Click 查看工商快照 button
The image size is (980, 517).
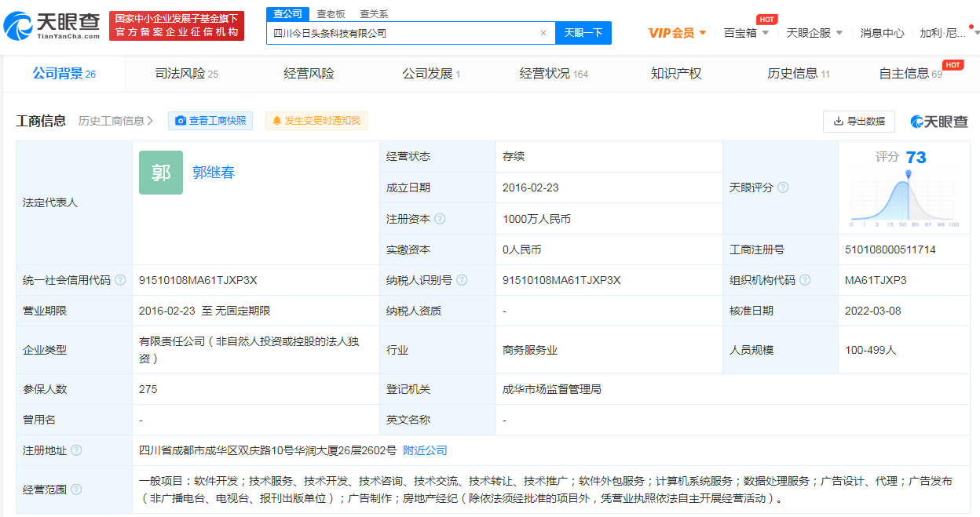210,121
